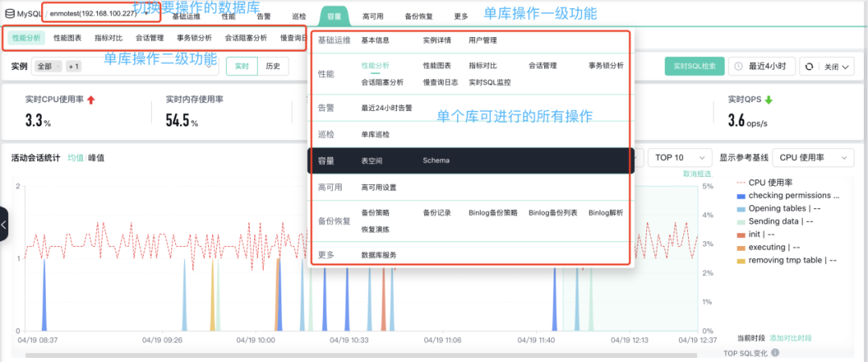Expand the collapsed left sidebar handle
The image size is (868, 362).
pyautogui.click(x=4, y=224)
